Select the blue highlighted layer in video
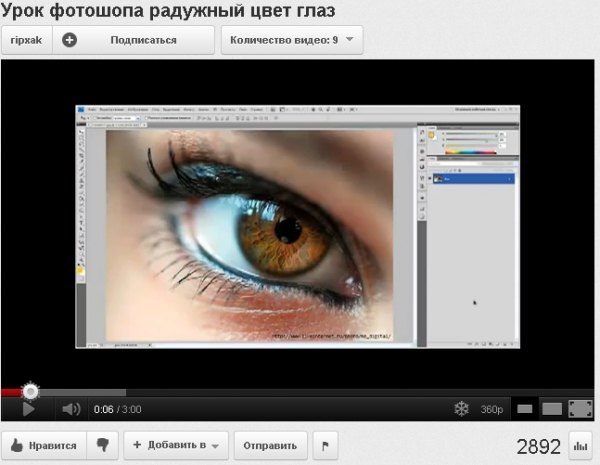 point(474,179)
